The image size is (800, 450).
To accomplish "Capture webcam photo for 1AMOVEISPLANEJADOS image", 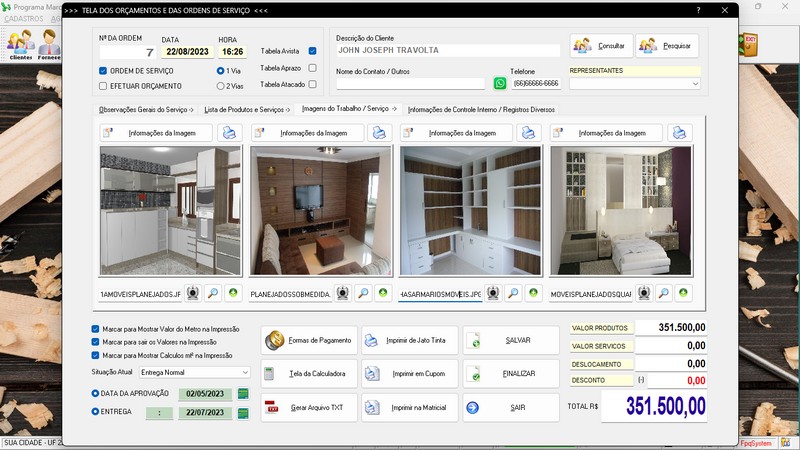I will tap(192, 293).
